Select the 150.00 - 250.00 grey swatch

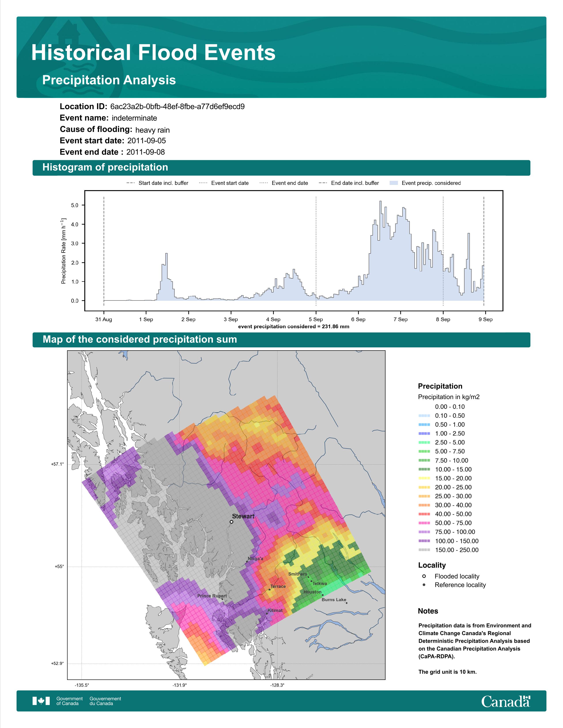point(424,550)
